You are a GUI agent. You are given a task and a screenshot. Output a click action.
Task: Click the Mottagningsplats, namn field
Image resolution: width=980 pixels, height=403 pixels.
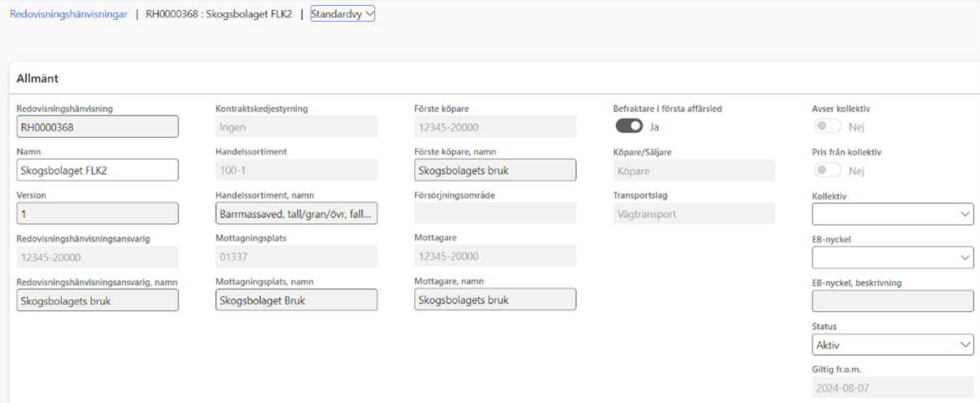click(296, 300)
